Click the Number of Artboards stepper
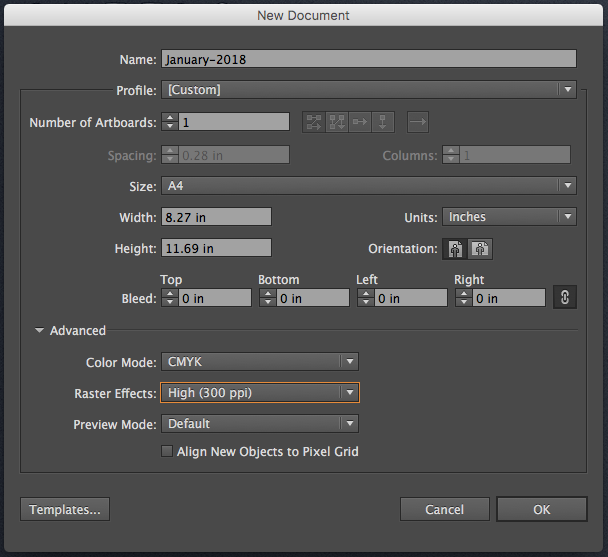 pyautogui.click(x=169, y=122)
